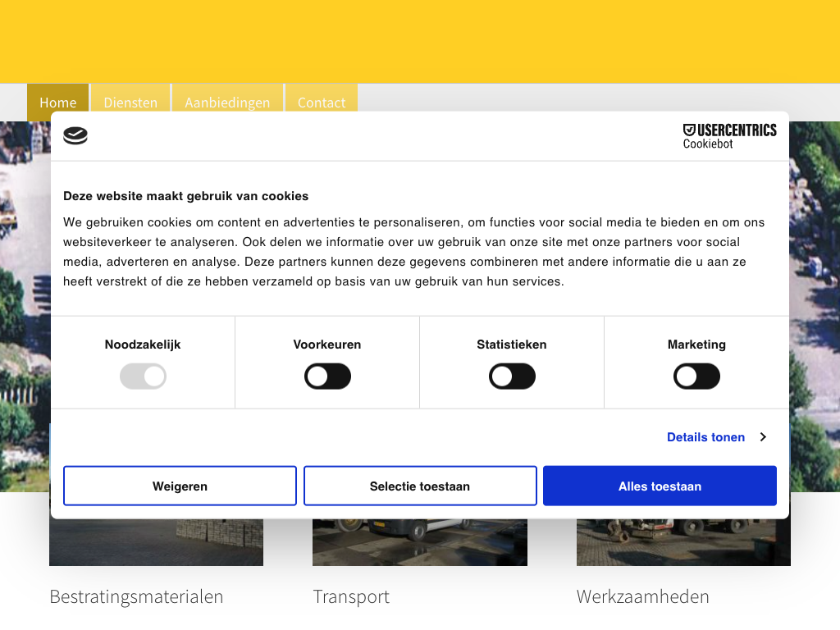The image size is (840, 630).
Task: Select the Transport heading link
Action: coord(351,596)
